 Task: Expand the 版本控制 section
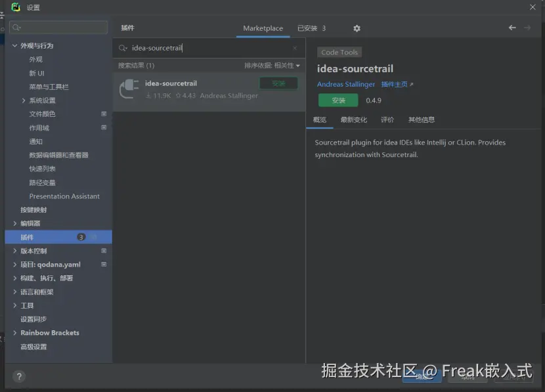click(14, 251)
